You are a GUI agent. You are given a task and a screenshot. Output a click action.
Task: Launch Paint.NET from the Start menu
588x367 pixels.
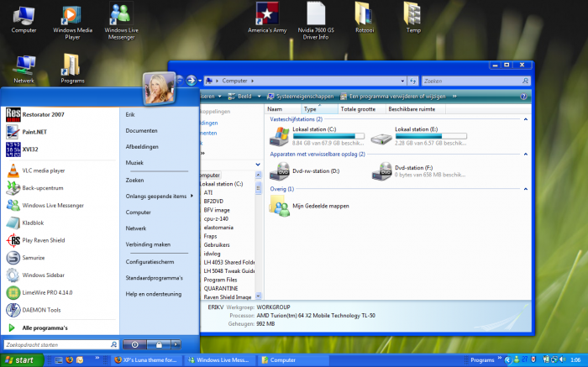(60, 132)
